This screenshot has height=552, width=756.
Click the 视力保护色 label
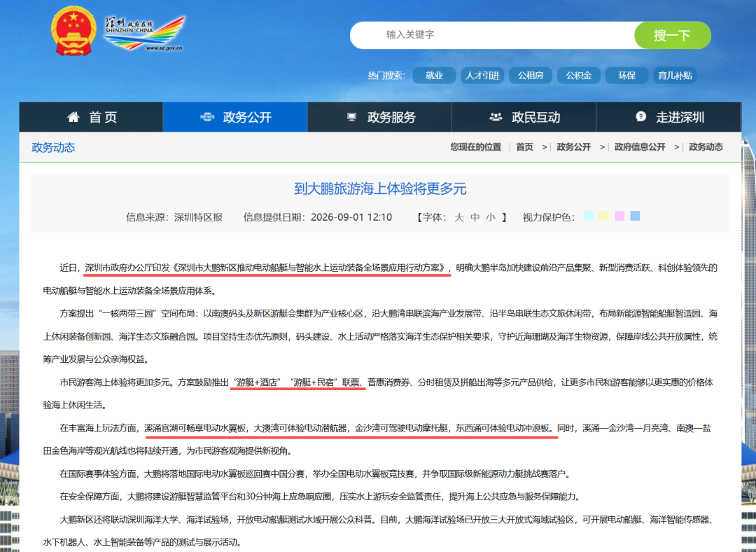click(x=549, y=217)
